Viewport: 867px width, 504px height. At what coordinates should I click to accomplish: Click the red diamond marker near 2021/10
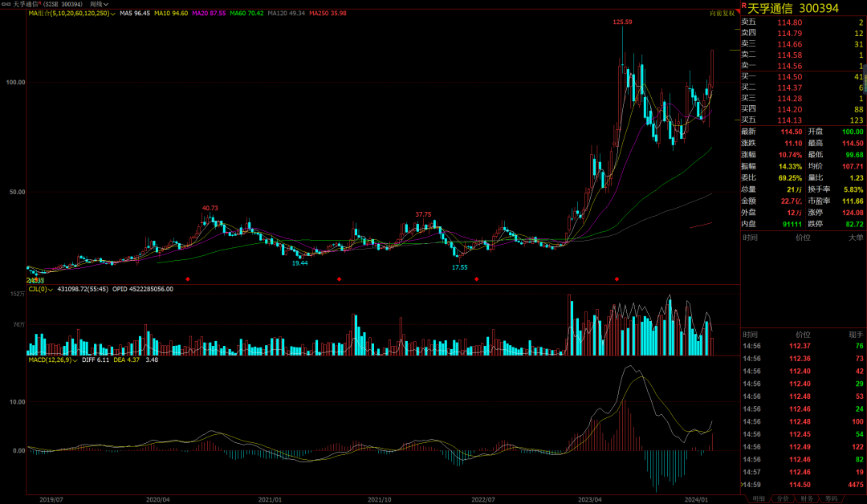(340, 279)
